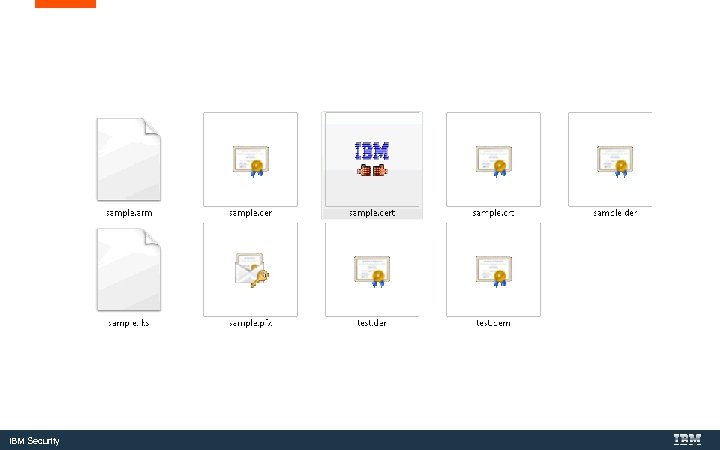Click the file name sample.arm
Screen dimensions: 720x450
click(129, 213)
